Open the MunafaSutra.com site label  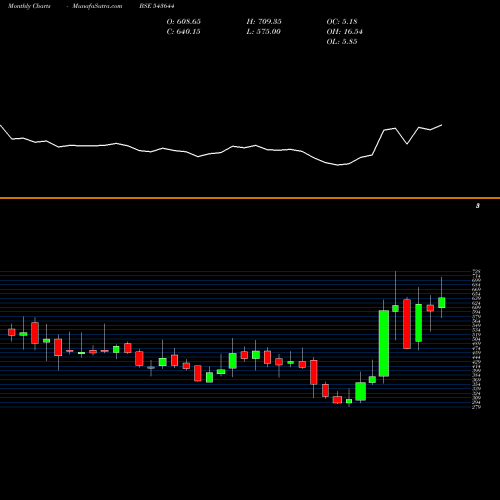97,6
